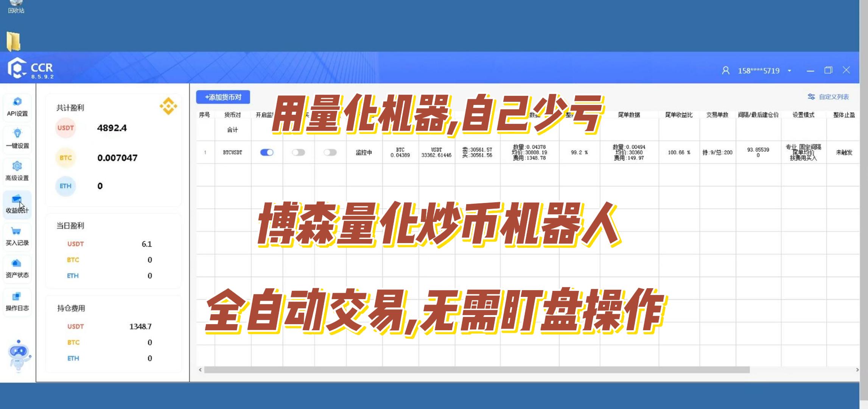Click the ETH badge under 共计盈利
The width and height of the screenshot is (868, 409).
coord(65,186)
